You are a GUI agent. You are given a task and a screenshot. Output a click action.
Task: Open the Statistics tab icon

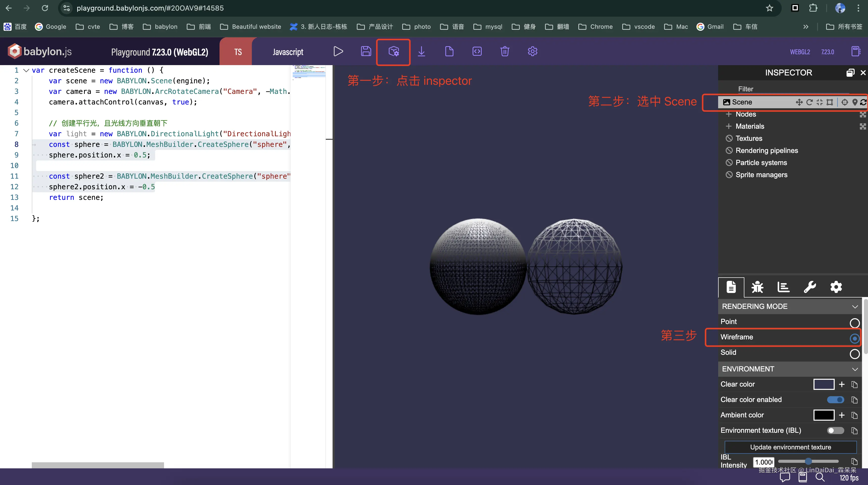(783, 287)
